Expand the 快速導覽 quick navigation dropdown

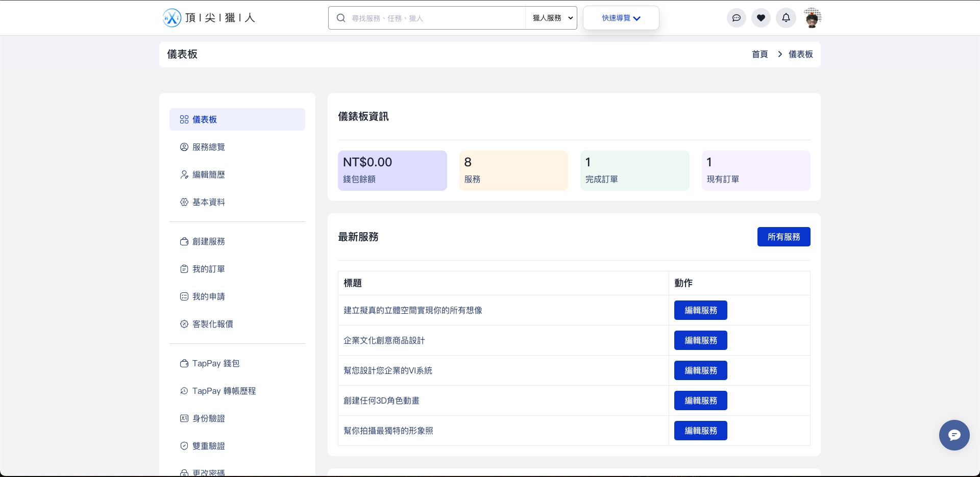621,18
